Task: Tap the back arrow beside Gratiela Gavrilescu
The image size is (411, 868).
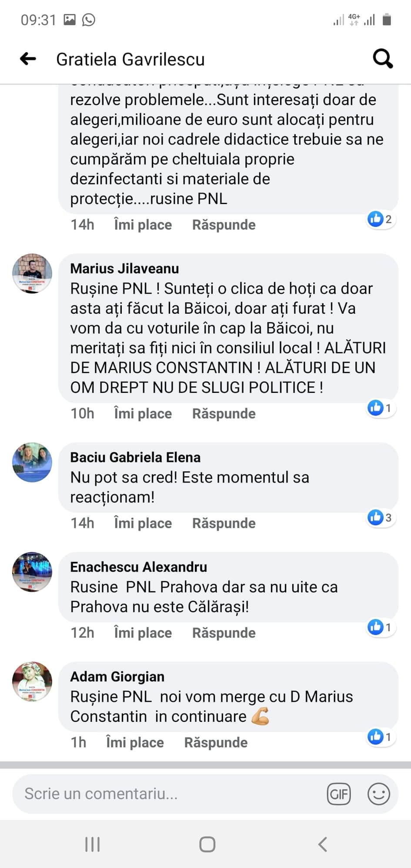Action: pos(28,59)
